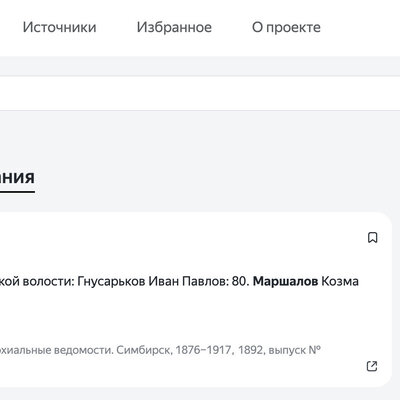Open the О проекте page
Screen dimensions: 400x400
[286, 27]
